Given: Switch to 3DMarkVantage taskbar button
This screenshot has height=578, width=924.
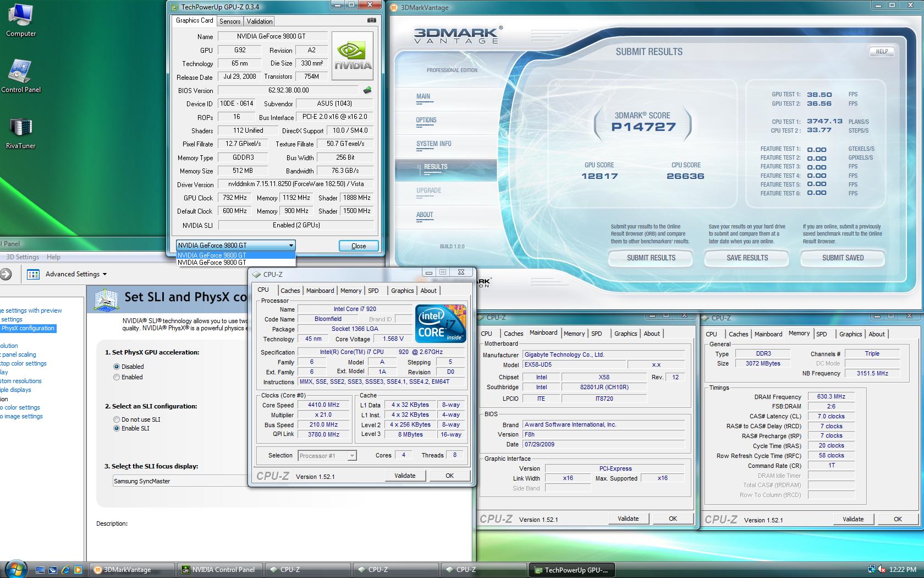Looking at the screenshot, I should click(132, 570).
